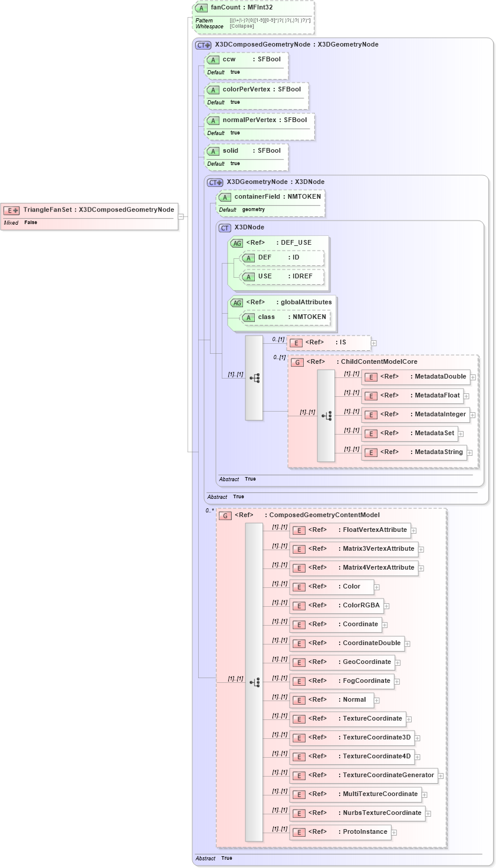Select the solid attribute icon

[213, 151]
